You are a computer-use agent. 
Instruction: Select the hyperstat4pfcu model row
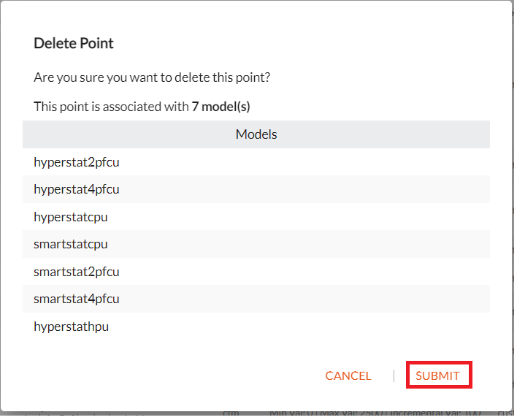coord(256,189)
